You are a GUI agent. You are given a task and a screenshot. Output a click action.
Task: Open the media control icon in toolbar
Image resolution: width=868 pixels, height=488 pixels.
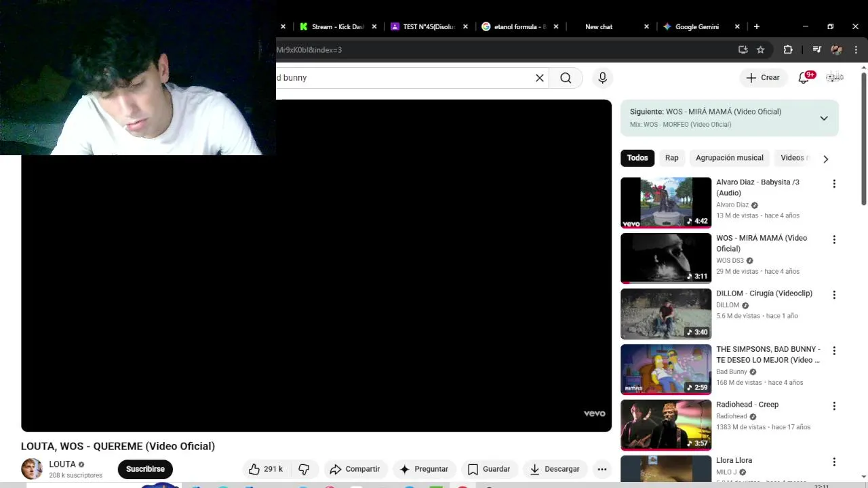[x=816, y=49]
